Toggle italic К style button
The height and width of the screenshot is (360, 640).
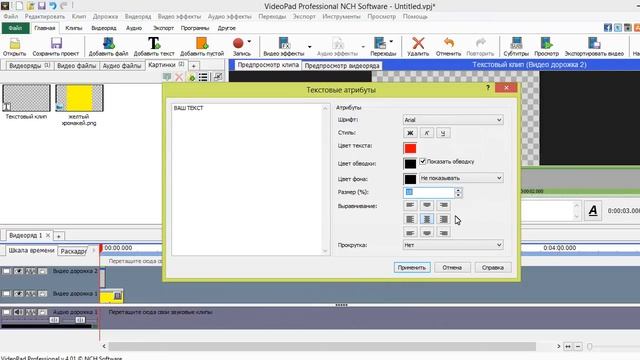click(427, 133)
